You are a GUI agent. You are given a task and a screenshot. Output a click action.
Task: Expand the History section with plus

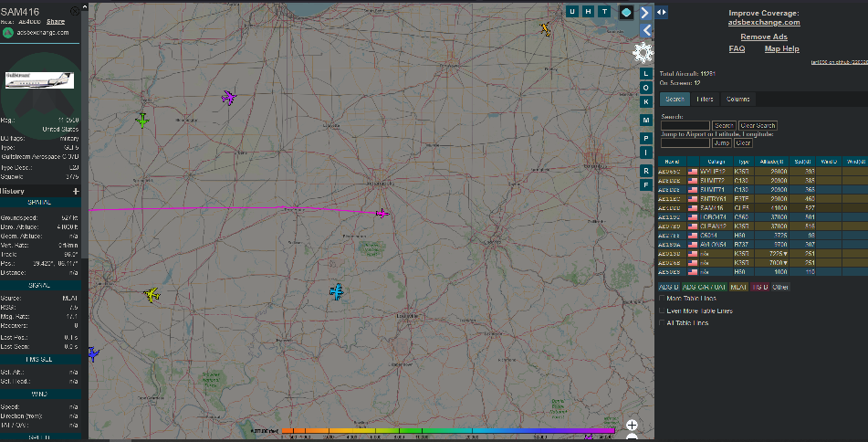(x=76, y=191)
